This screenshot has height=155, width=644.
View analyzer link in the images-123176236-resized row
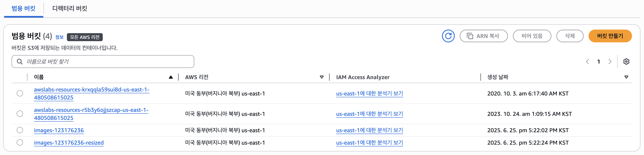pos(369,143)
